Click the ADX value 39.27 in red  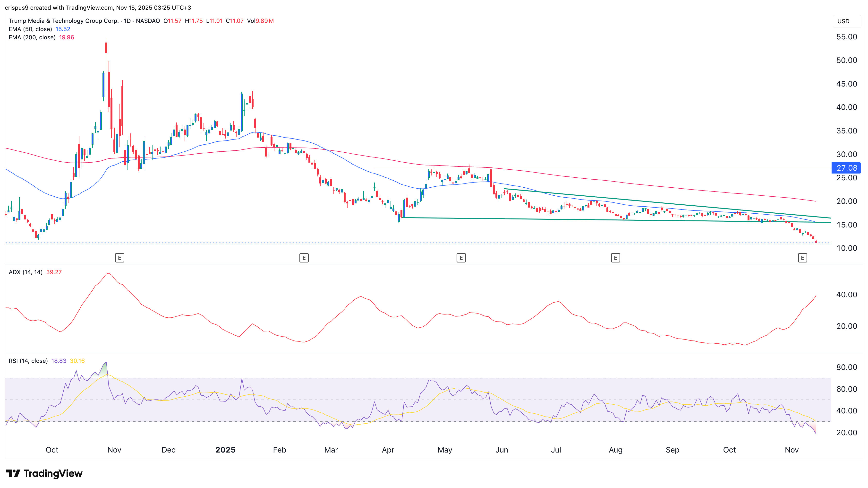54,272
